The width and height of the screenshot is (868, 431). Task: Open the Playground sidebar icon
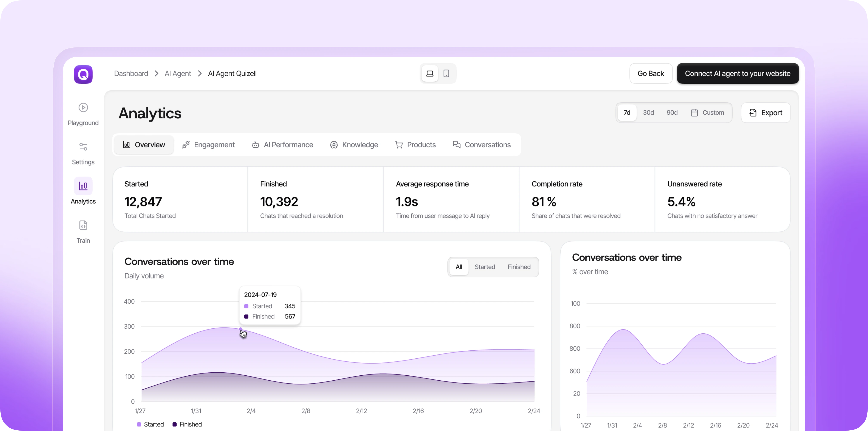pos(83,108)
